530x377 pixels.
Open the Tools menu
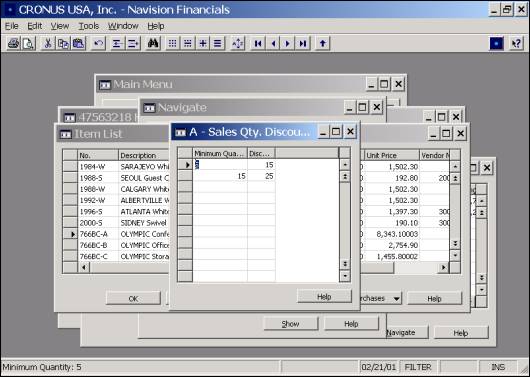[89, 26]
